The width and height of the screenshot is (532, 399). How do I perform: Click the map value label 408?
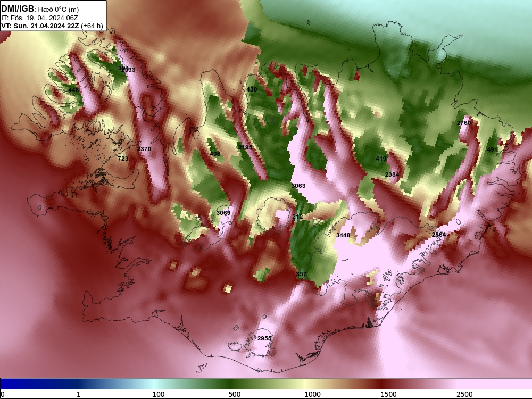click(215, 154)
